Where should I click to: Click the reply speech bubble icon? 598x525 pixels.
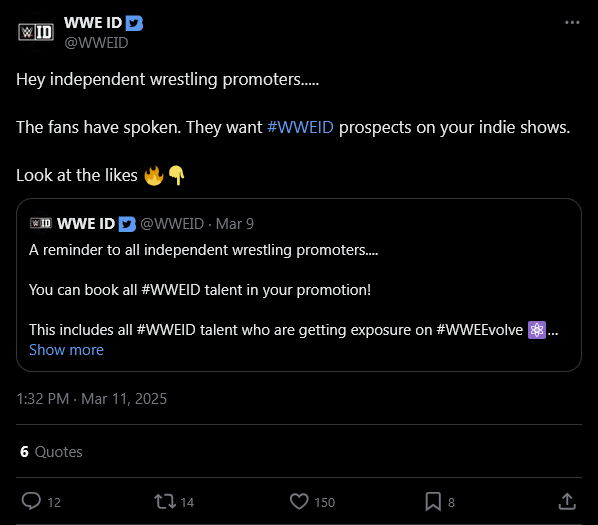(x=31, y=501)
